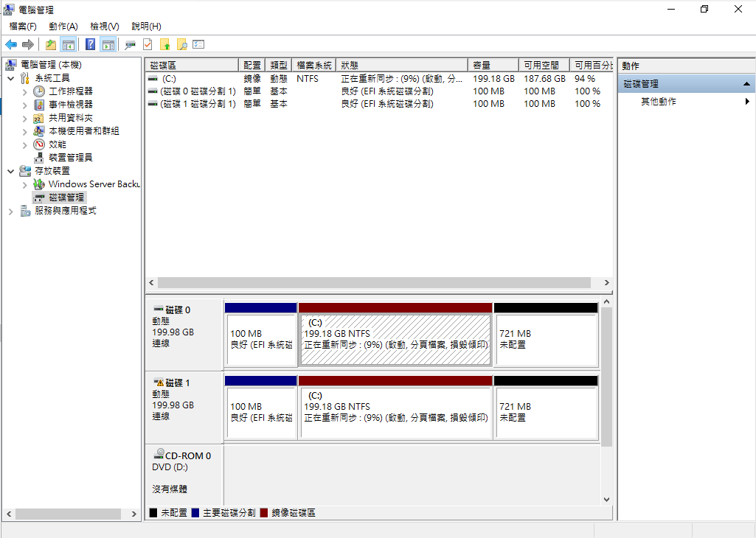Click the folder with magnifier toolbar icon
Viewport: 756px width, 538px height.
coord(181,45)
